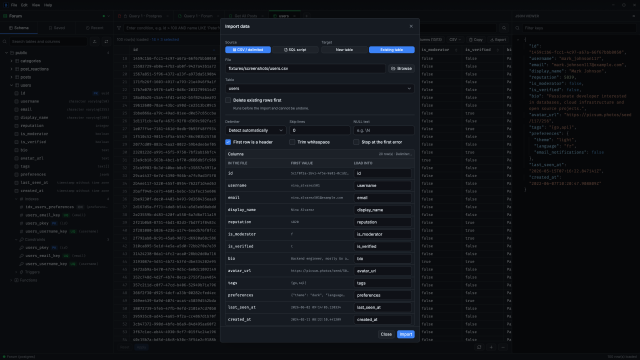The image size is (640, 360).
Task: Edit the Load into field for created_at column
Action: pyautogui.click(x=382, y=320)
